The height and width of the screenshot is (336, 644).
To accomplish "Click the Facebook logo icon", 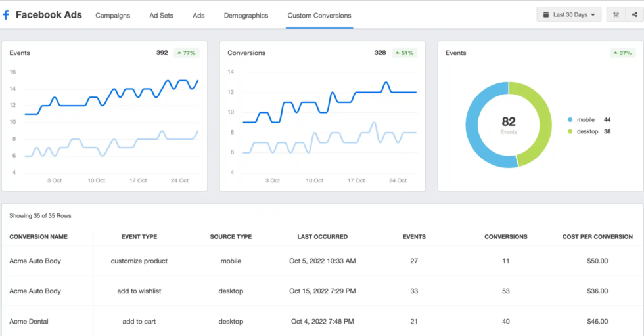I will [6, 15].
